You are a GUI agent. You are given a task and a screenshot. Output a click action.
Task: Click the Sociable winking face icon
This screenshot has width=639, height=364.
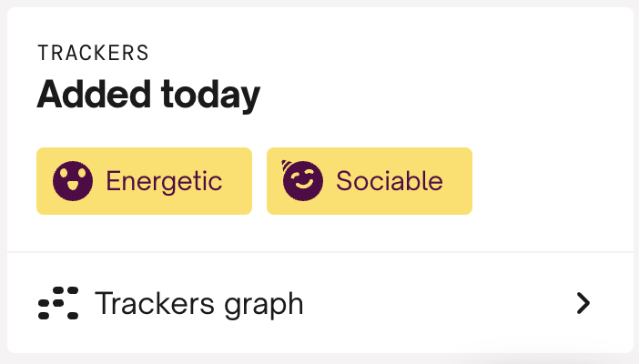tap(303, 181)
